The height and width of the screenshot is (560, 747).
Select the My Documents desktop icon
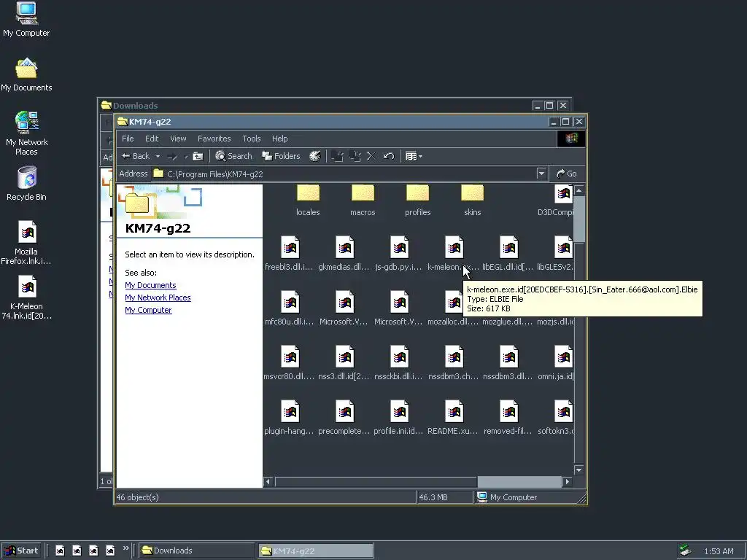pyautogui.click(x=26, y=75)
